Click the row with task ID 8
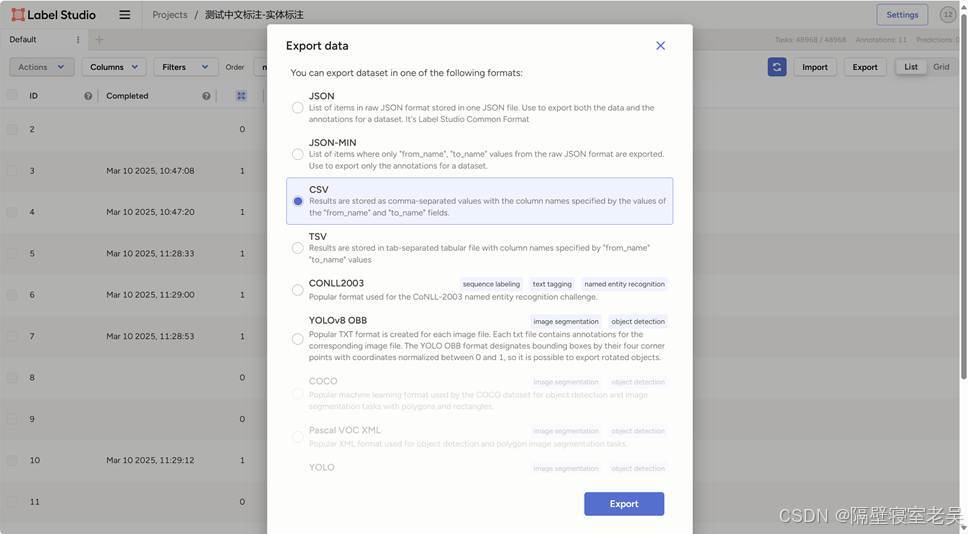Viewport: 968px width, 534px height. click(x=133, y=377)
